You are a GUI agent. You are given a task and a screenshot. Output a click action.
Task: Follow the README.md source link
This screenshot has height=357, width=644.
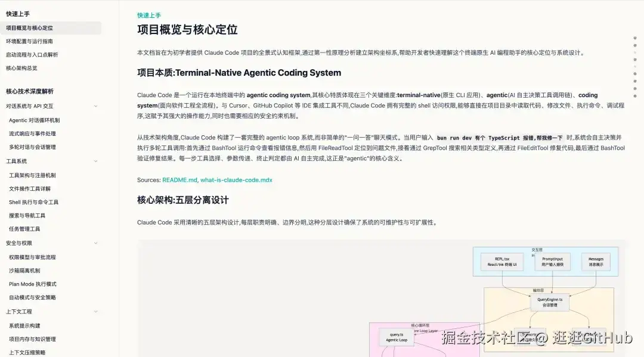click(180, 180)
